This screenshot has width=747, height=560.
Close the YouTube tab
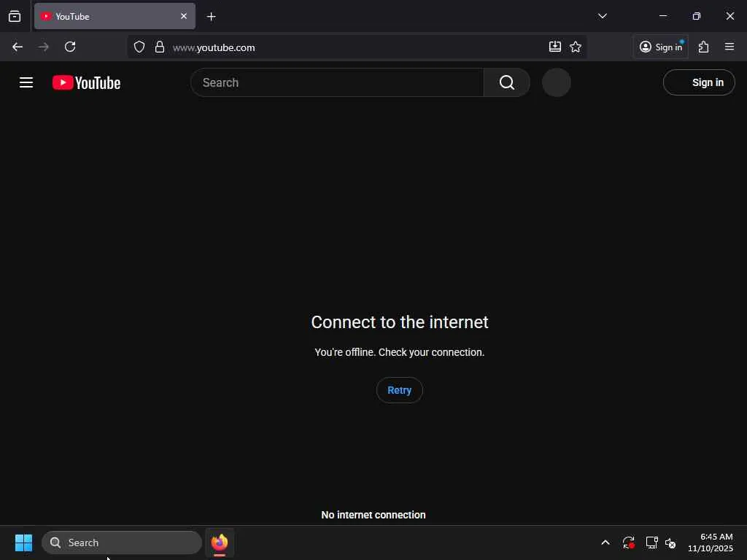point(183,16)
